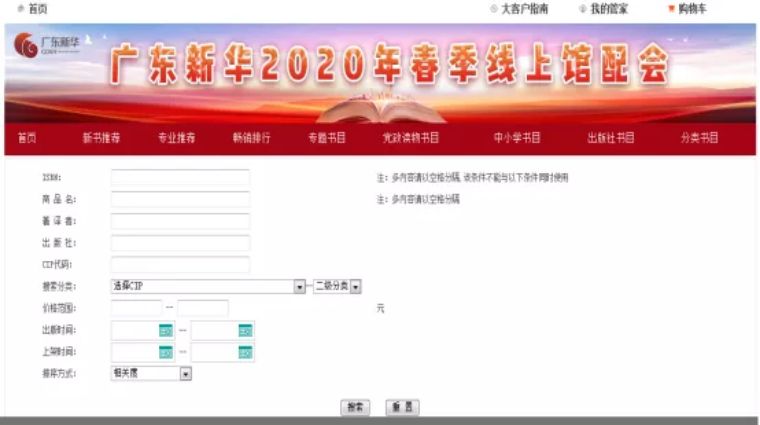Viewport: 760px width, 425px height.
Task: Open the 专题书目 catalog
Action: [x=327, y=138]
